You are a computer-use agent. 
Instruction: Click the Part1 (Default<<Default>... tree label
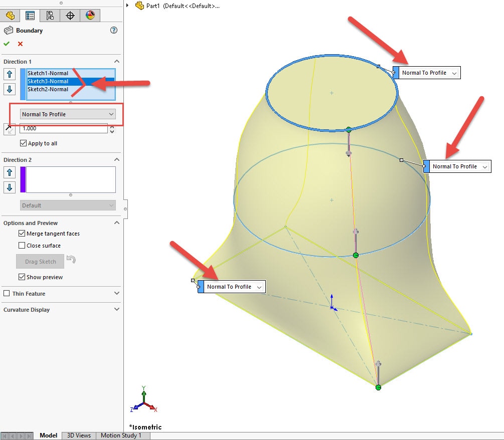pyautogui.click(x=183, y=6)
